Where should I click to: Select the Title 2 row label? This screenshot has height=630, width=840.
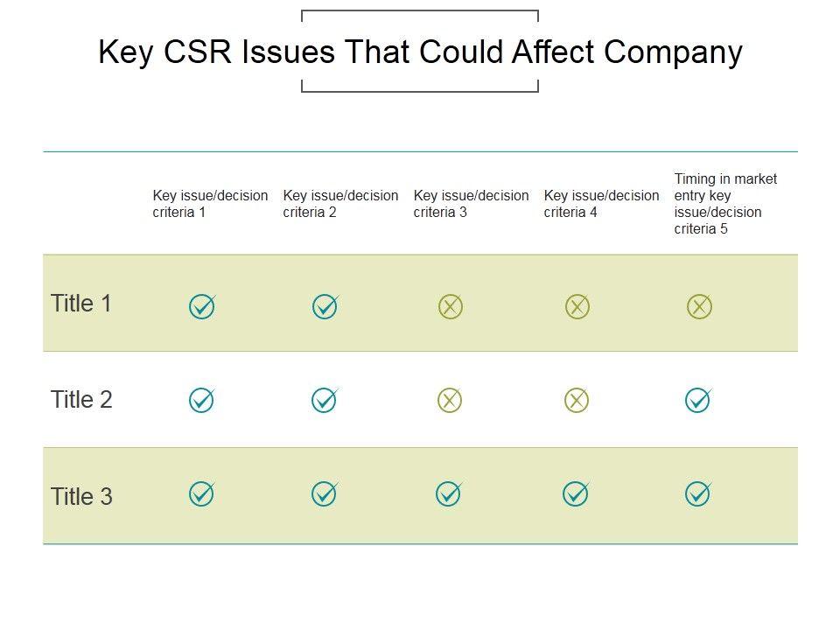[x=81, y=400]
